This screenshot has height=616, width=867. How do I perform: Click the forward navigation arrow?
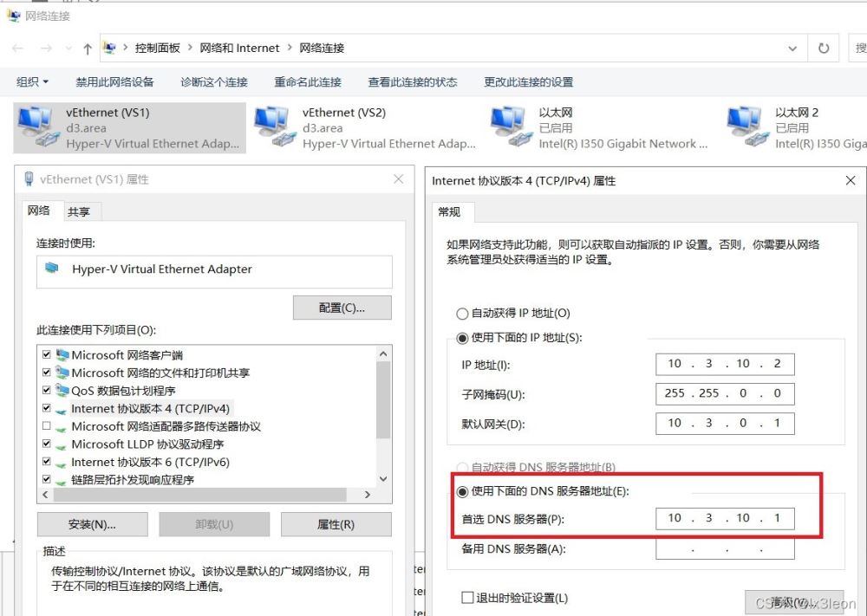coord(47,49)
